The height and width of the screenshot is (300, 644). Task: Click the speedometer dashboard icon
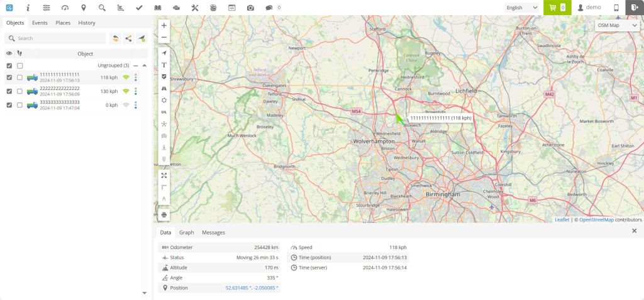click(65, 8)
